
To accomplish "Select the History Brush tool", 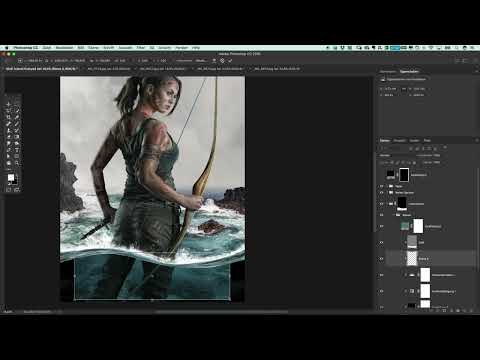I will click(x=17, y=130).
